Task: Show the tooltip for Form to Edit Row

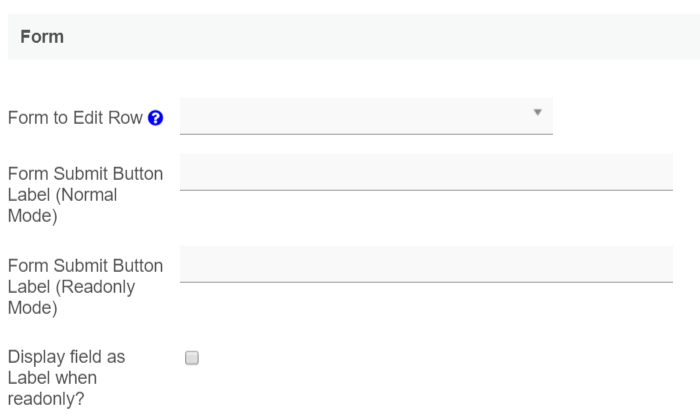Action: (x=155, y=118)
